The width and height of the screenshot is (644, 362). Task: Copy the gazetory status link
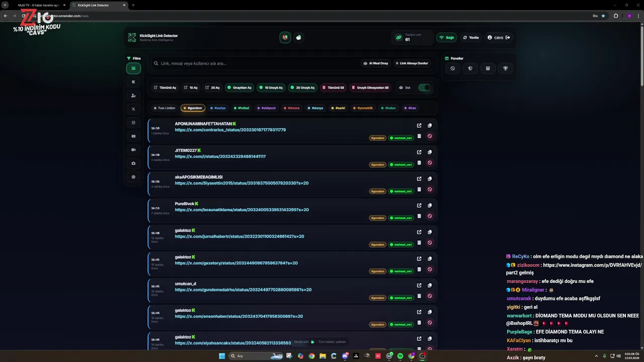[x=430, y=259]
